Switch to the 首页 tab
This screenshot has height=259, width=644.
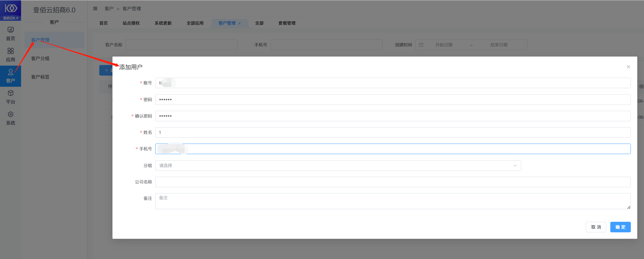[x=103, y=23]
